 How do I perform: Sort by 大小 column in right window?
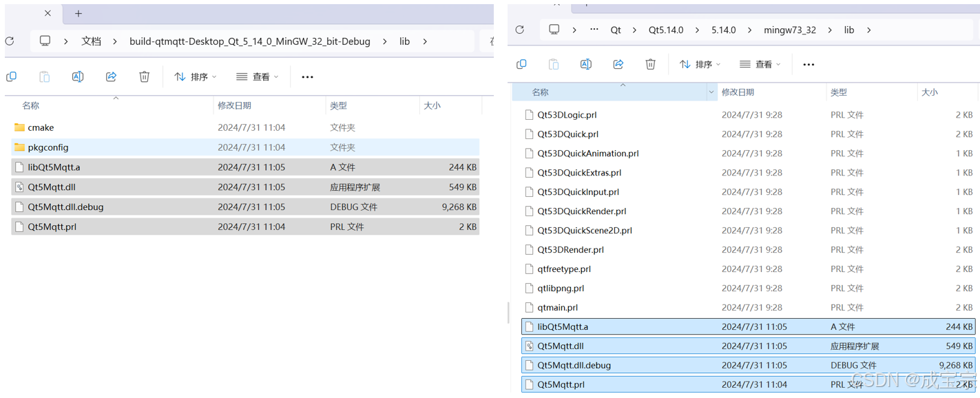pyautogui.click(x=930, y=92)
